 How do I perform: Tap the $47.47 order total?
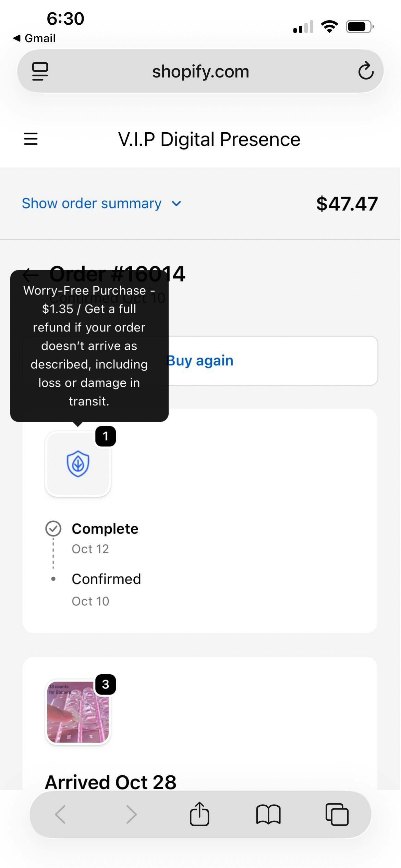[347, 204]
